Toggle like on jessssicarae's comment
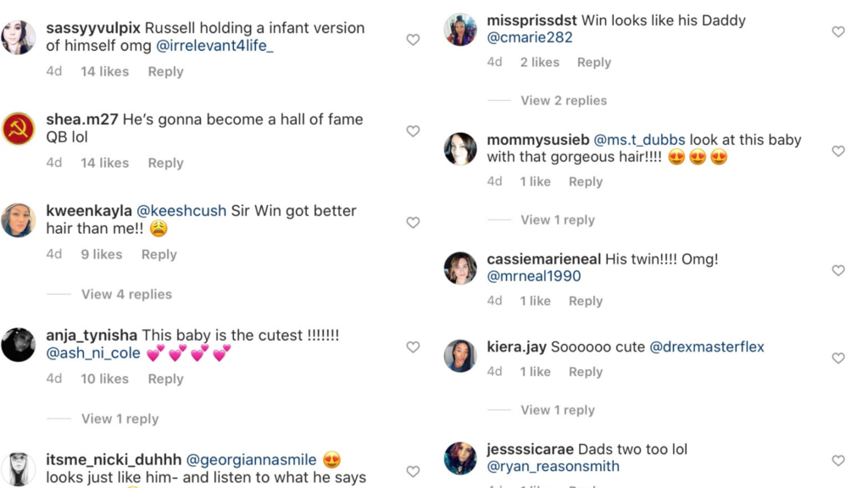The image size is (868, 488). pyautogui.click(x=838, y=461)
